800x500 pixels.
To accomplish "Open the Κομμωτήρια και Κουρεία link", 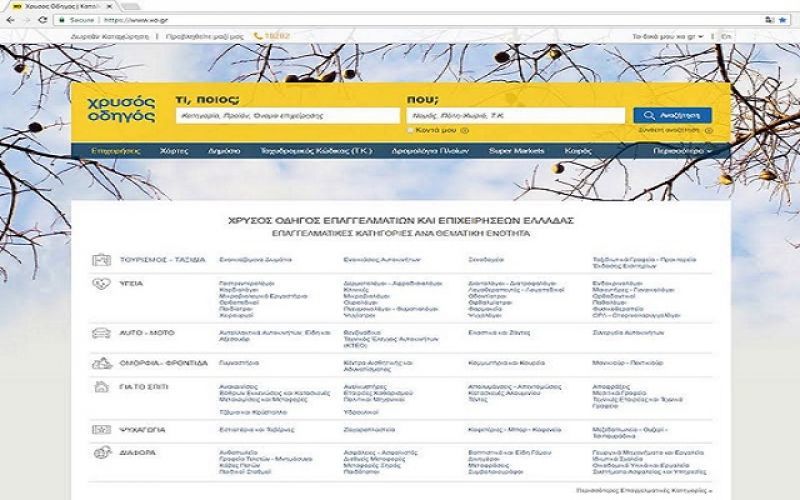I will click(x=507, y=363).
